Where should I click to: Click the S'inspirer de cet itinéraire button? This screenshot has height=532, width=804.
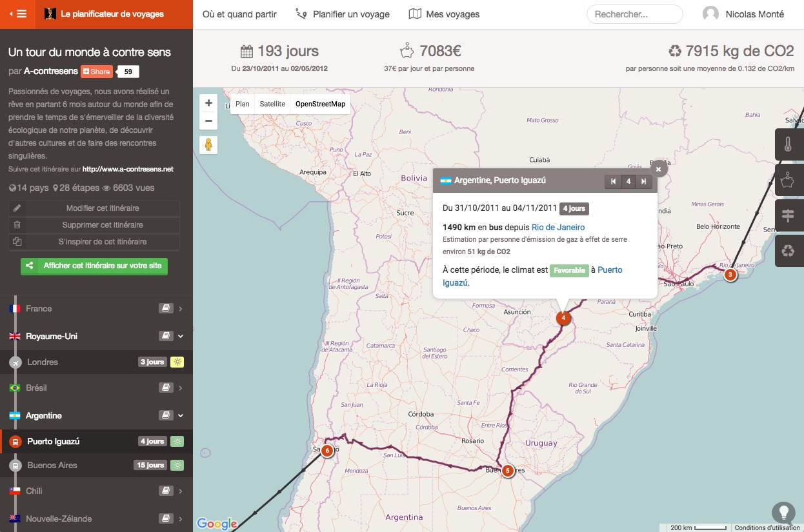[x=94, y=242]
